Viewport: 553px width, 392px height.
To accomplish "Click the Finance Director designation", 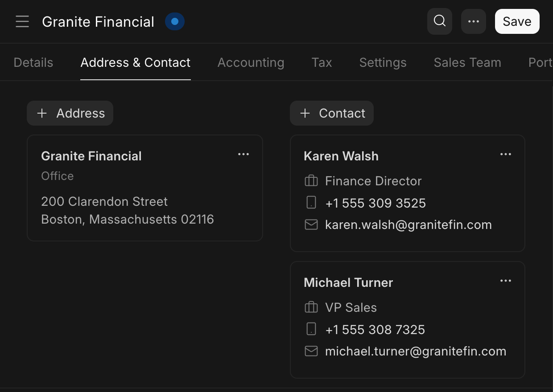I will pyautogui.click(x=373, y=181).
